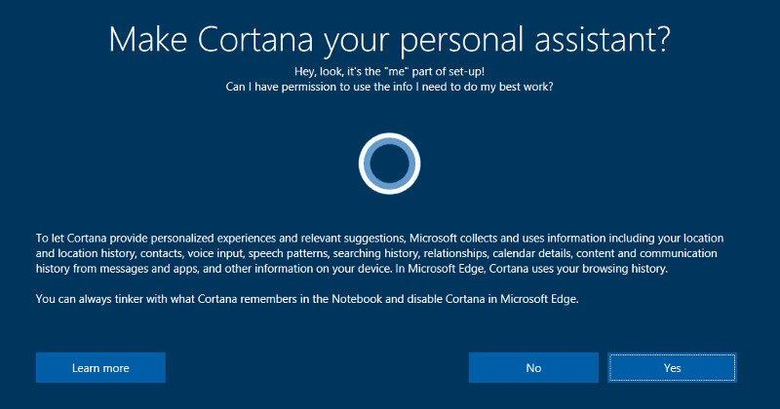Open the Learn more information button

tap(100, 368)
